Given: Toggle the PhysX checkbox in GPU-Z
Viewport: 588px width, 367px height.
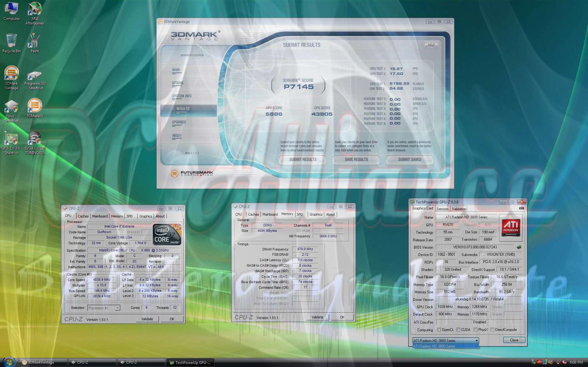Looking at the screenshot, I should tap(476, 330).
